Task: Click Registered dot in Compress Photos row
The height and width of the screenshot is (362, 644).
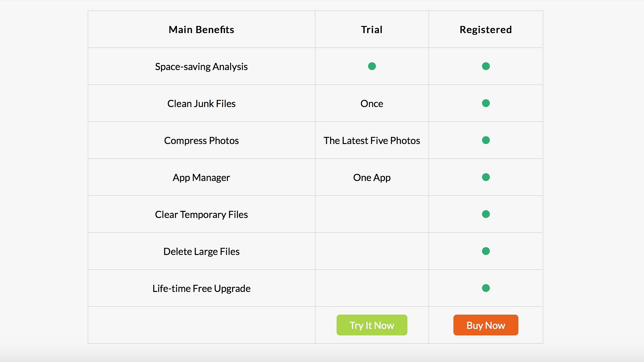Action: [x=486, y=140]
